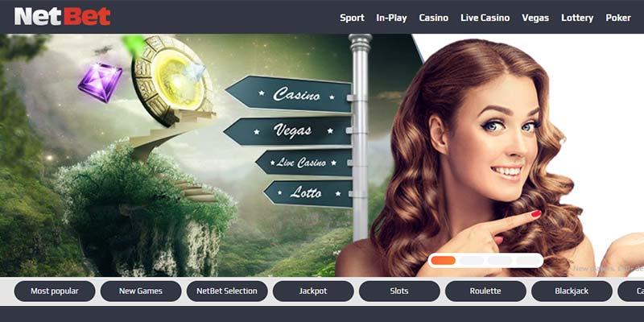Filter by New Games
This screenshot has height=322, width=644.
click(141, 291)
